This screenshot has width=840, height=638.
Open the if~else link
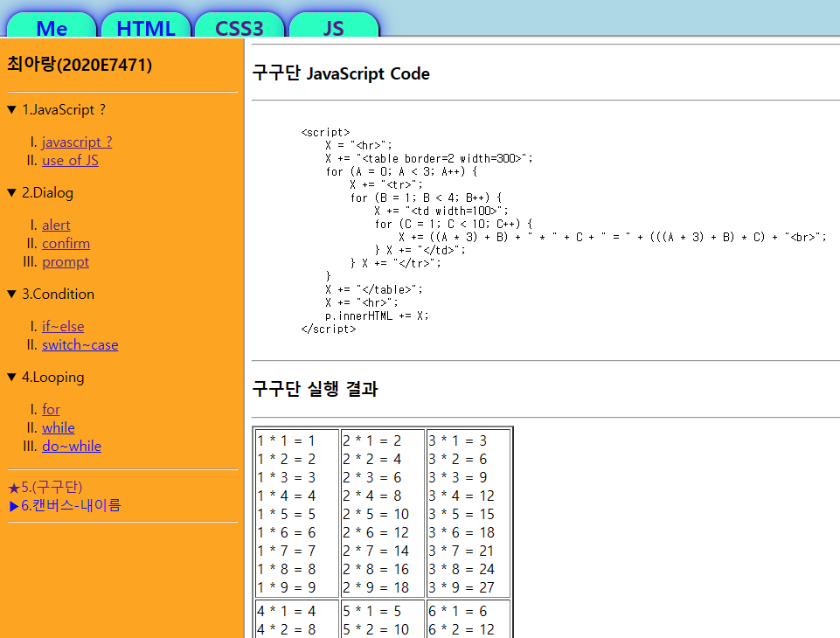point(63,326)
